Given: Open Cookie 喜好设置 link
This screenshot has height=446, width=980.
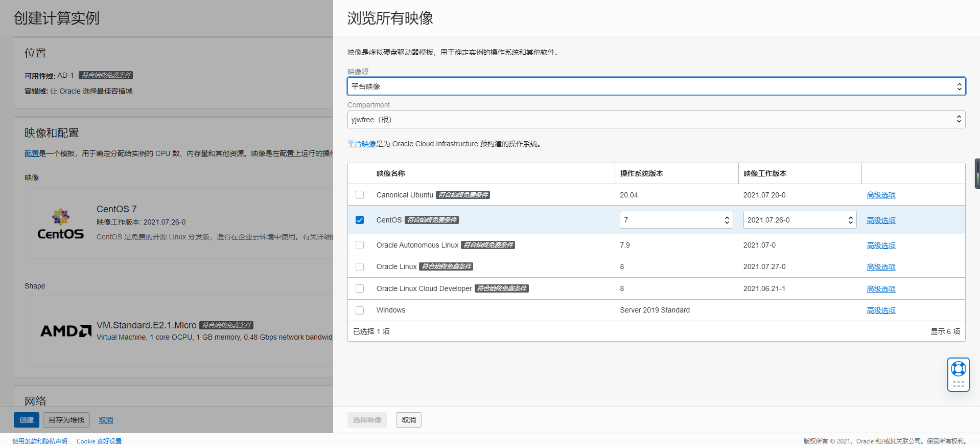Looking at the screenshot, I should [x=99, y=441].
